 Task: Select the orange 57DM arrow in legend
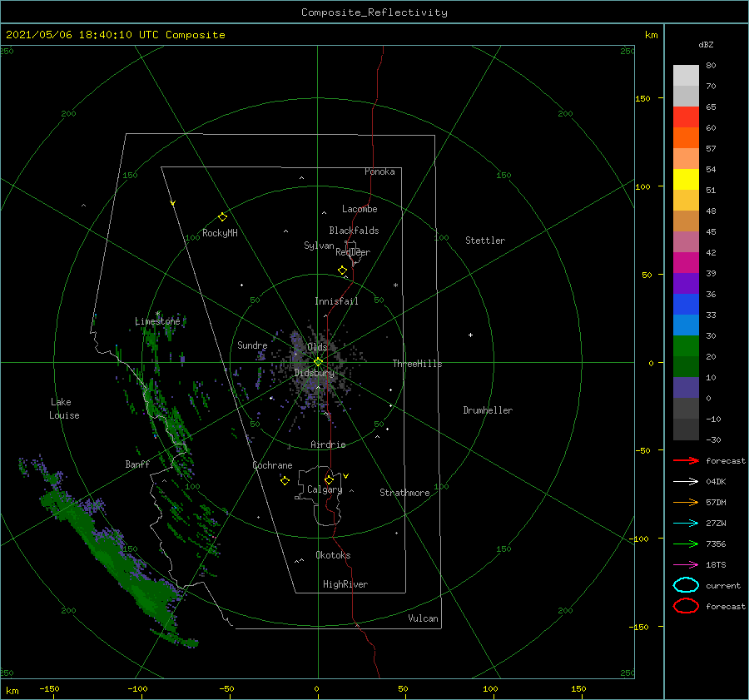click(686, 502)
